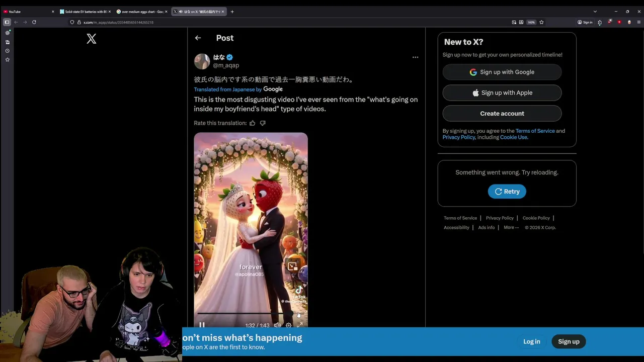Click the red YouTube extension icon
The height and width of the screenshot is (362, 644).
pos(619,22)
